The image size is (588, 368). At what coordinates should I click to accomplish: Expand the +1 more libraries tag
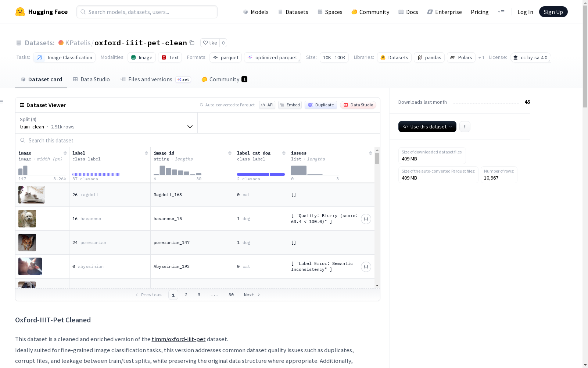tap(481, 57)
